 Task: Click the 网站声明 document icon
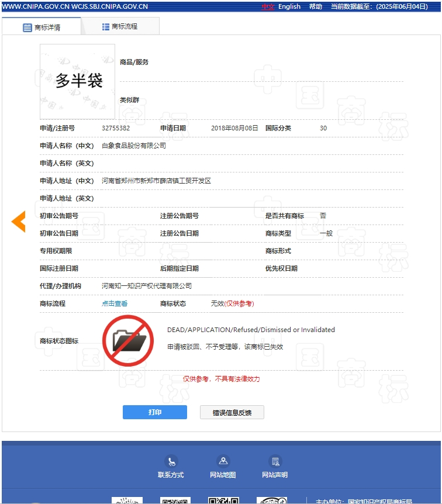275,461
